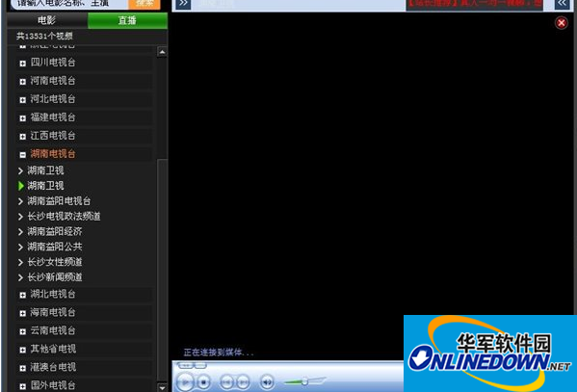Expand the 河北电视台 group

[23, 100]
